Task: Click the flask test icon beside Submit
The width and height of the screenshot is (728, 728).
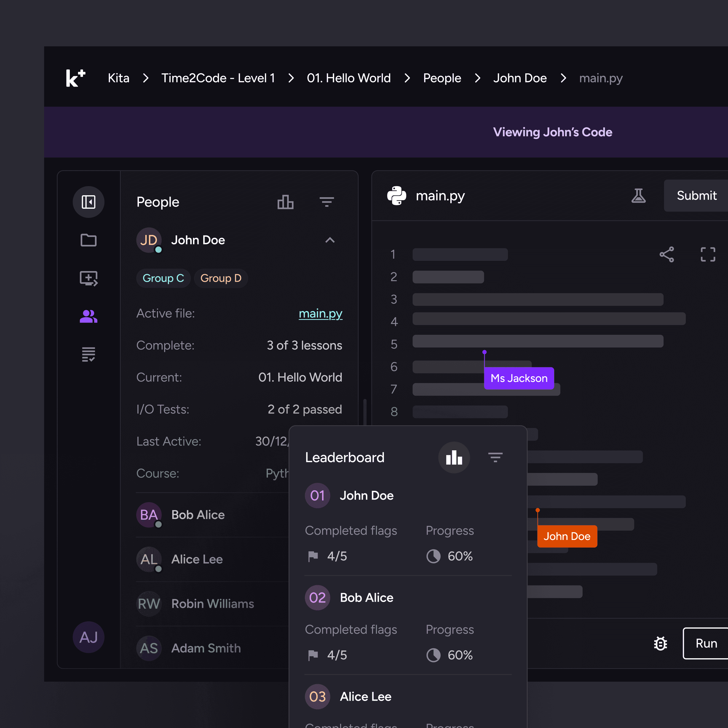Action: click(x=638, y=196)
